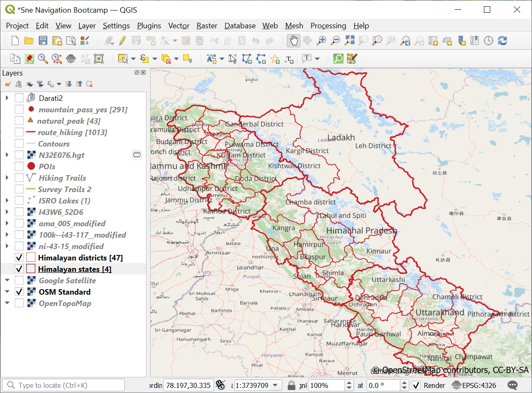Expand the ISRO Lakes layer
532x393 pixels.
tap(7, 201)
